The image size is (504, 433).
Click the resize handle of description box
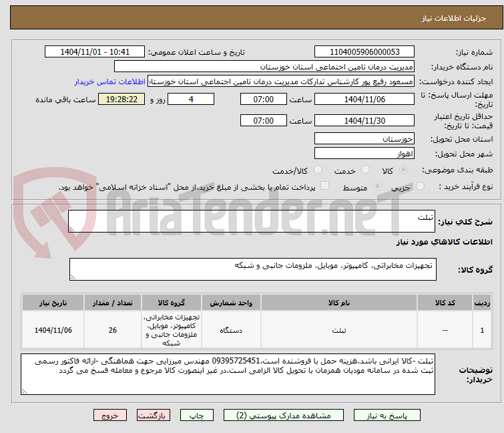pos(71,229)
